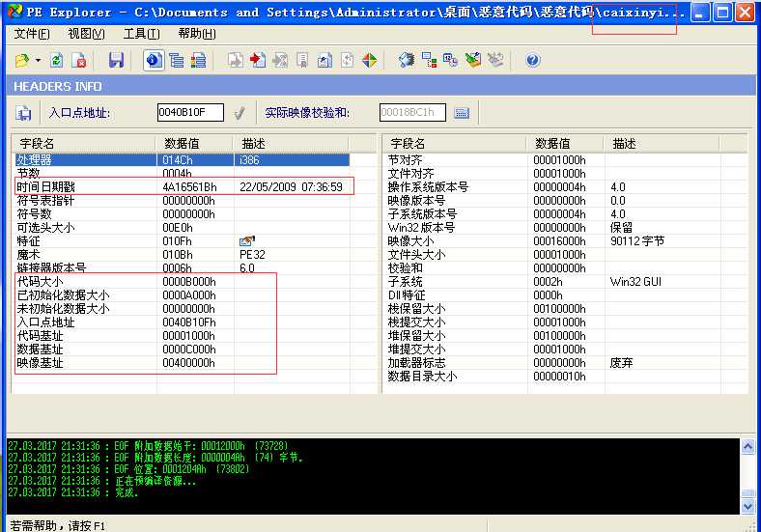Click right table 描述 column header
This screenshot has width=761, height=532.
pos(662,144)
